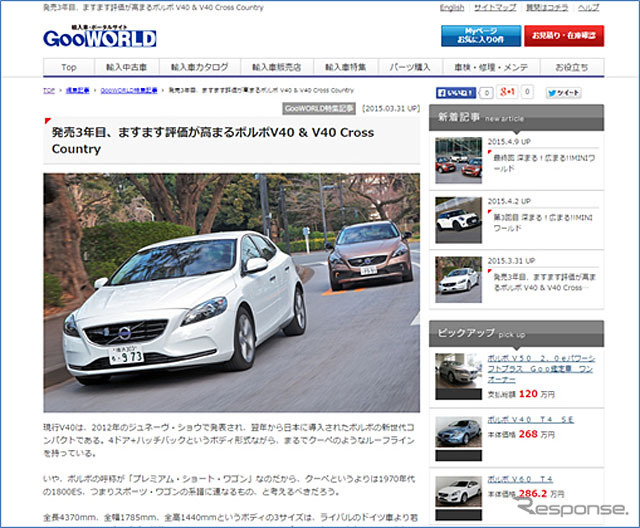Select the パーツ購入 navigation tab
This screenshot has height=528, width=640.
410,67
